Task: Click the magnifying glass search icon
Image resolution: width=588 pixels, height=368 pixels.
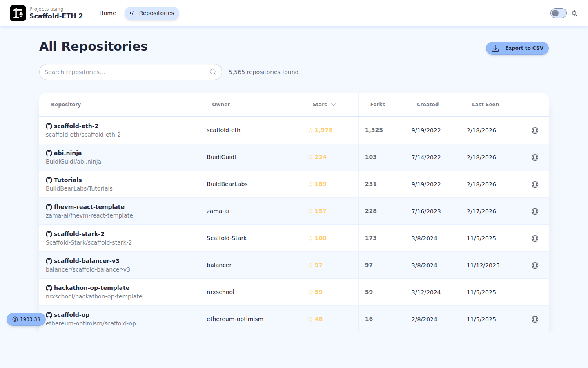Action: coord(213,72)
